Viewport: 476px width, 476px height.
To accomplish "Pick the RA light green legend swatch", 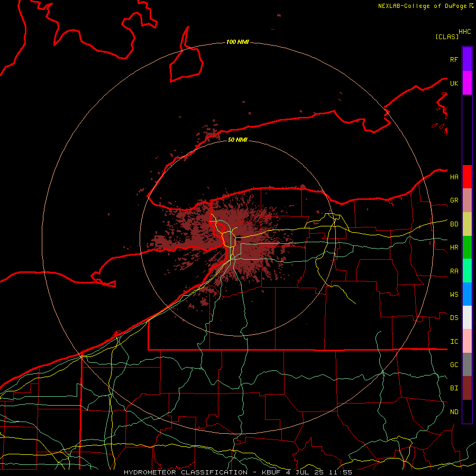I will (x=467, y=271).
